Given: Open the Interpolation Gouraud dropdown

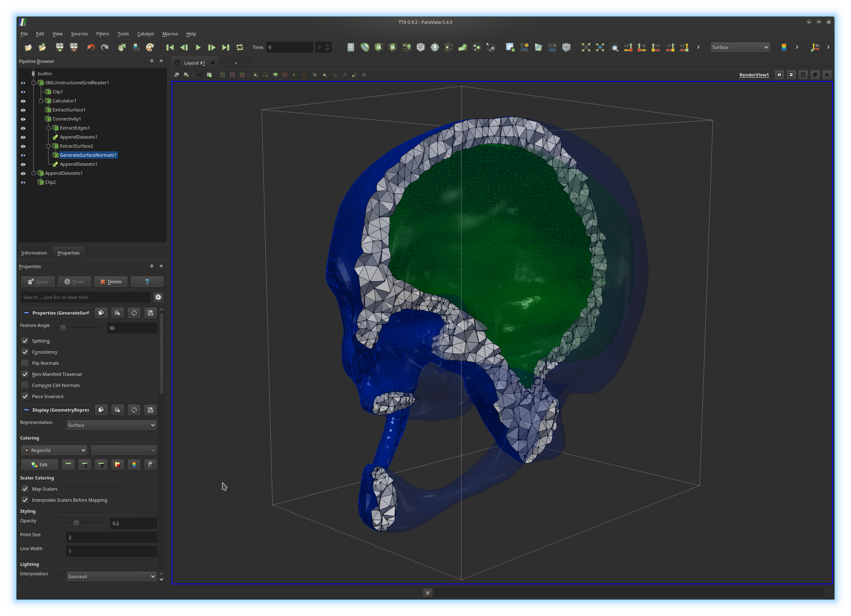Looking at the screenshot, I should [111, 577].
